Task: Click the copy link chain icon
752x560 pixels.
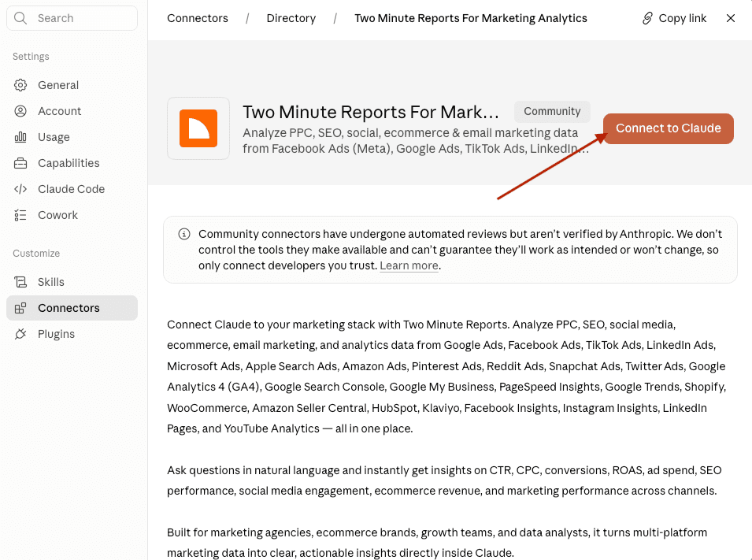Action: click(647, 18)
